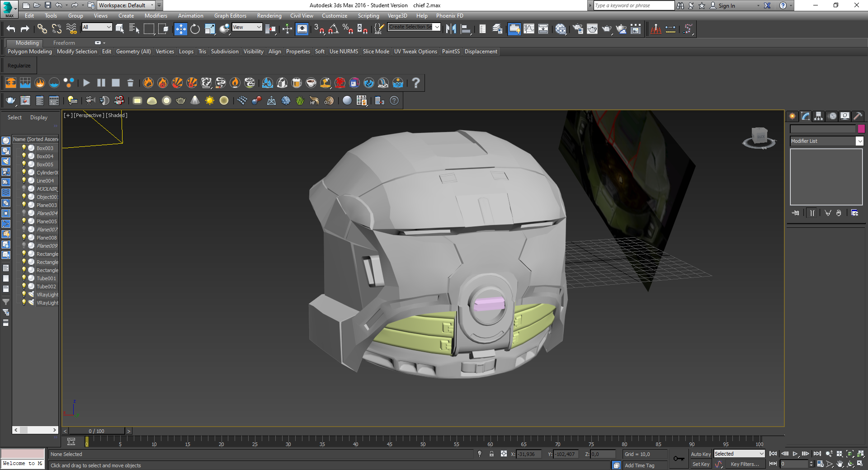Open the Workspace Default dropdown
This screenshot has width=868, height=470.
126,5
